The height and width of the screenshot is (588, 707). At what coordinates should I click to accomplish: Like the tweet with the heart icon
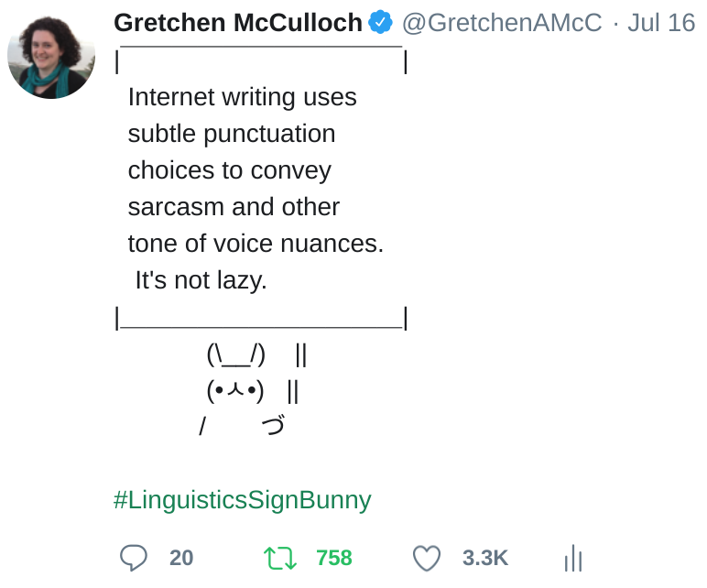tap(426, 558)
